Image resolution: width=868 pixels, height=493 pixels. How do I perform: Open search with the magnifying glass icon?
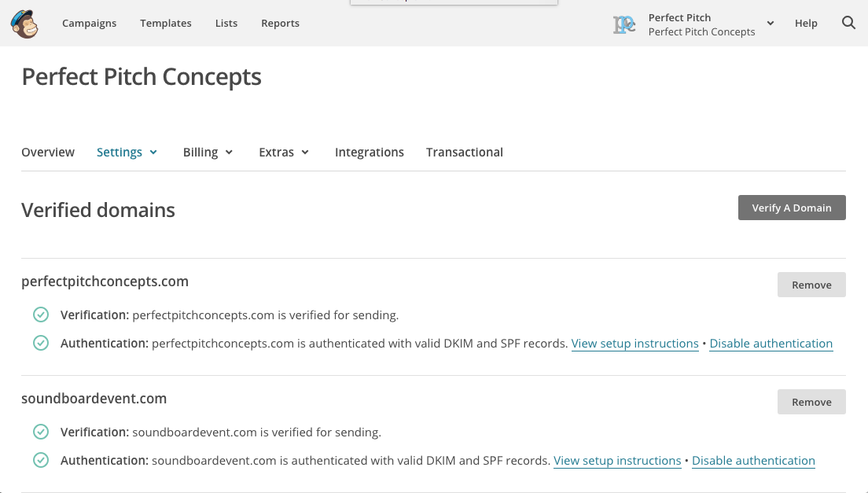pyautogui.click(x=848, y=23)
